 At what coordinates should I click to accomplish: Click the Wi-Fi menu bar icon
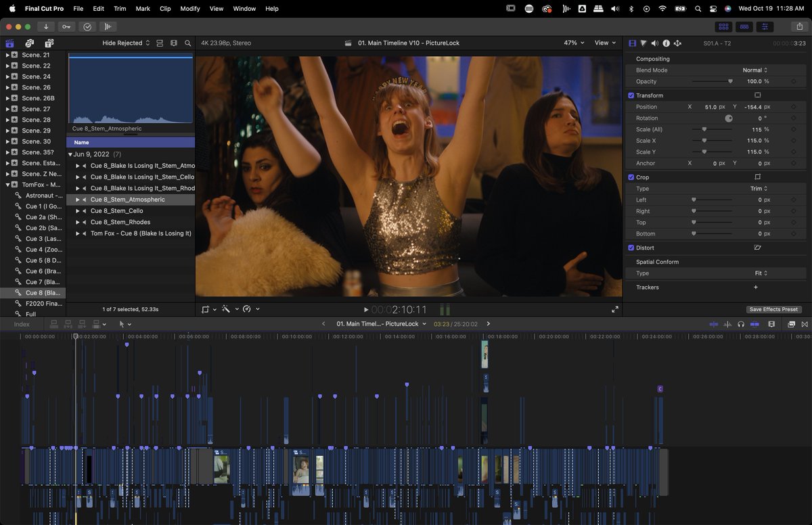662,9
